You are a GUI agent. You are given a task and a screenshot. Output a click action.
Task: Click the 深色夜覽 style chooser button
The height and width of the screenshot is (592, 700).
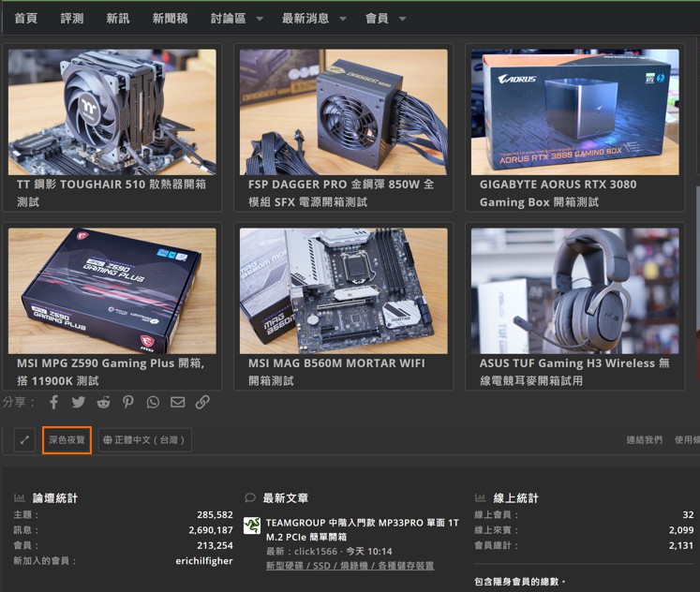[x=67, y=440]
